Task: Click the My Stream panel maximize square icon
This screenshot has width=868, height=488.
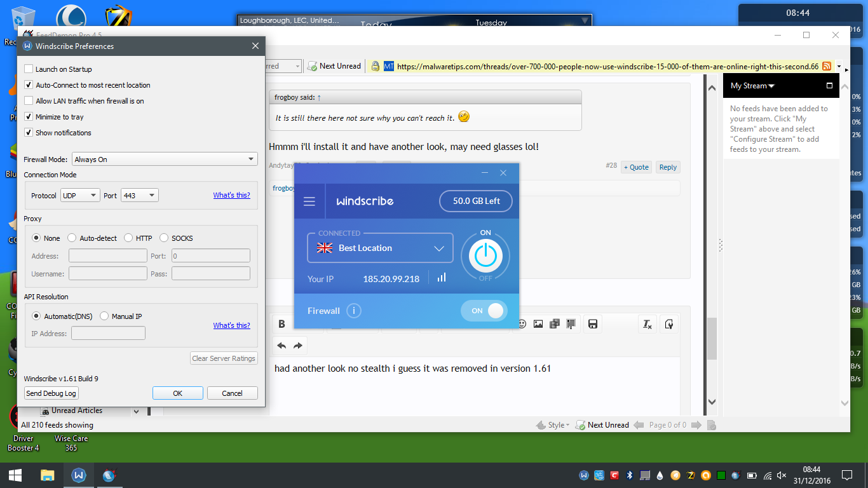Action: (829, 86)
